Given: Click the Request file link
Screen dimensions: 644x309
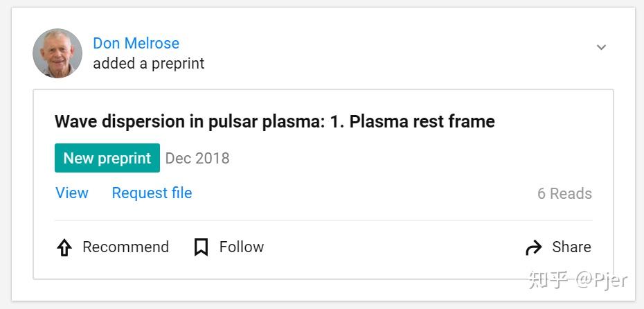Looking at the screenshot, I should click(x=152, y=193).
